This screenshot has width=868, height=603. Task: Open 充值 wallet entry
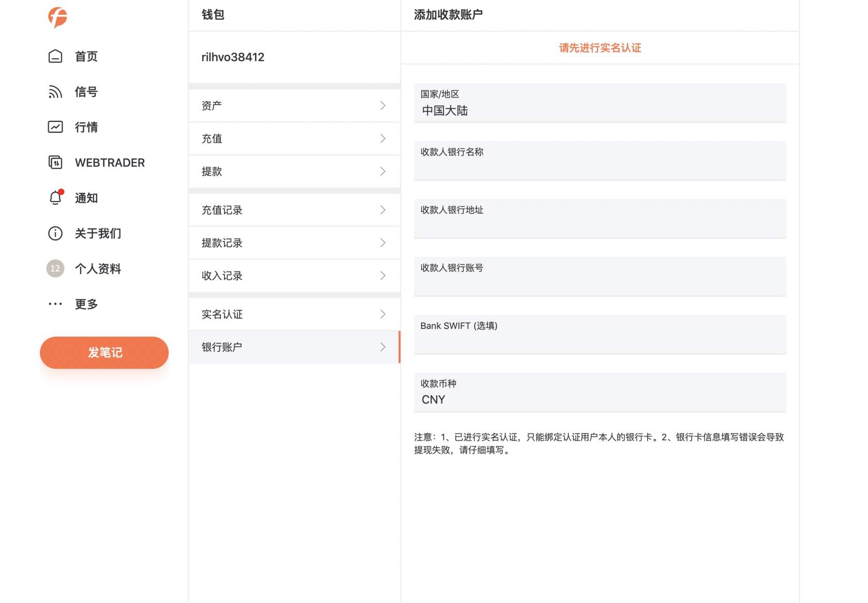pos(294,138)
